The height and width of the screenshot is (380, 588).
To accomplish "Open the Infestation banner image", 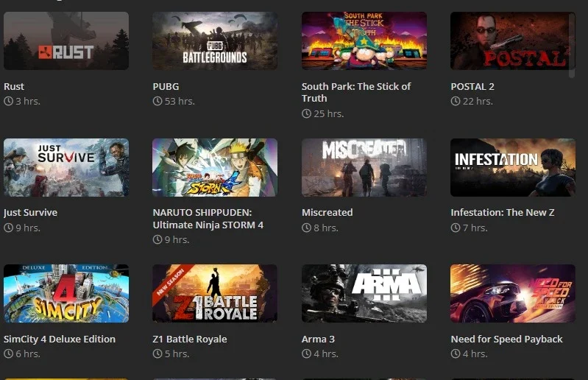I will 513,167.
